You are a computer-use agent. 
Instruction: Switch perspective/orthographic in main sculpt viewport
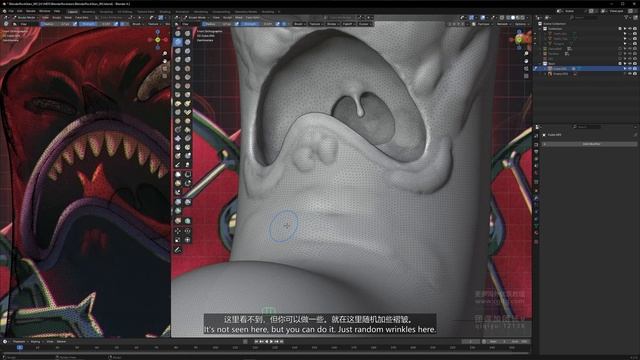coord(527,76)
